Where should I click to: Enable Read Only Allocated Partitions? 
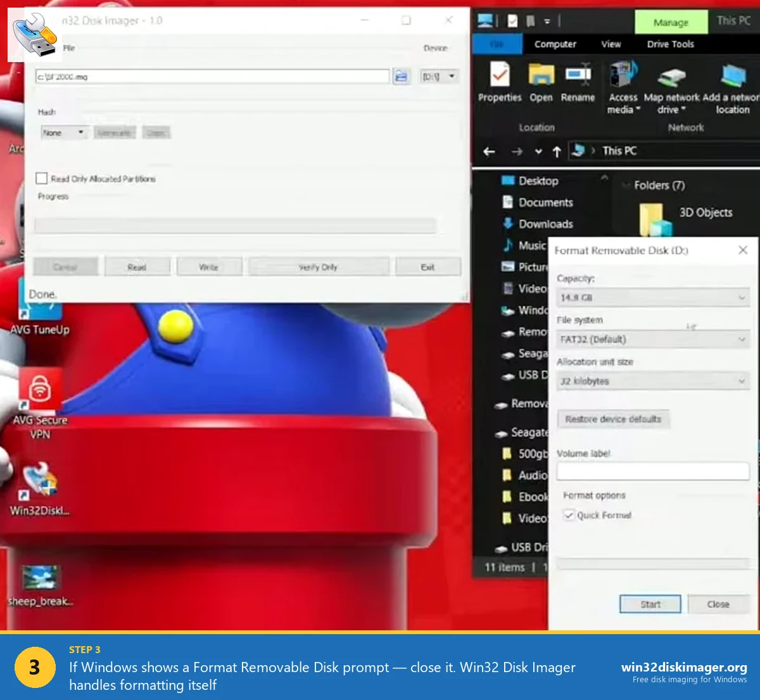(x=42, y=178)
